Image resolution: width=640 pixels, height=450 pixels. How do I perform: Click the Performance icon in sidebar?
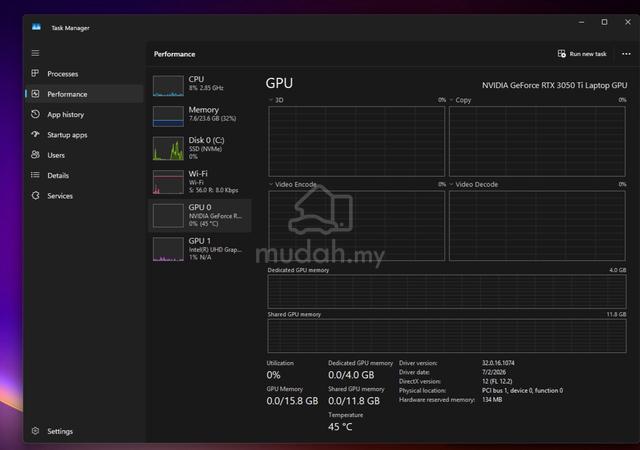[x=36, y=94]
